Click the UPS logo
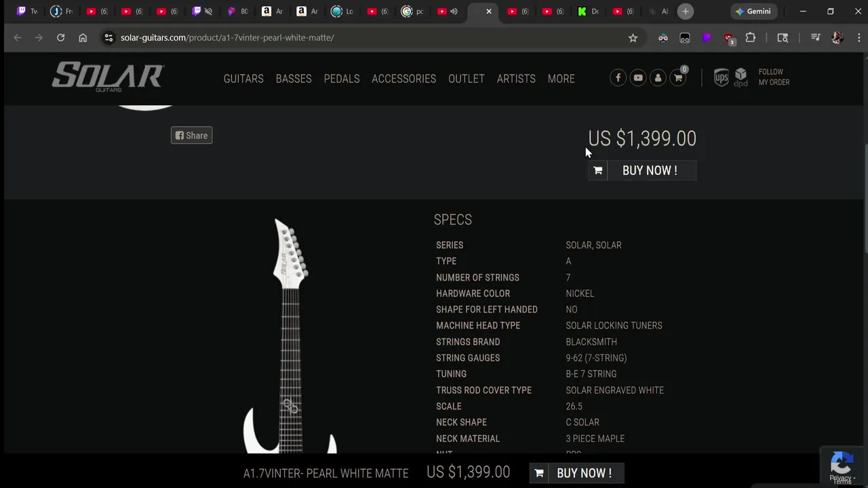This screenshot has width=868, height=488. coord(722,78)
